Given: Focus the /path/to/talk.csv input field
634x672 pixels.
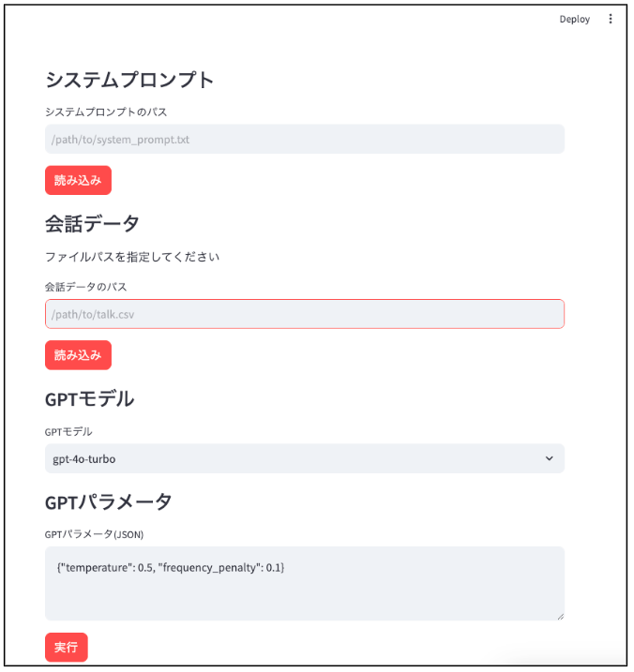Looking at the screenshot, I should (x=305, y=314).
